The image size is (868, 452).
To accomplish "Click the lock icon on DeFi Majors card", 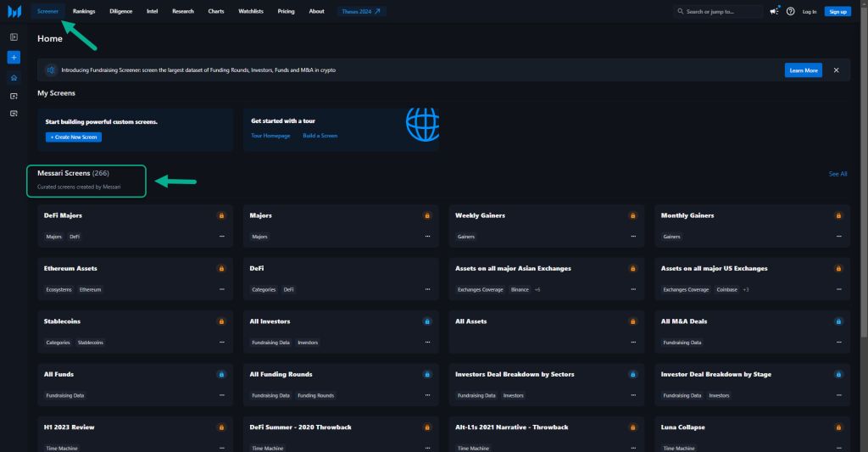I will (221, 215).
